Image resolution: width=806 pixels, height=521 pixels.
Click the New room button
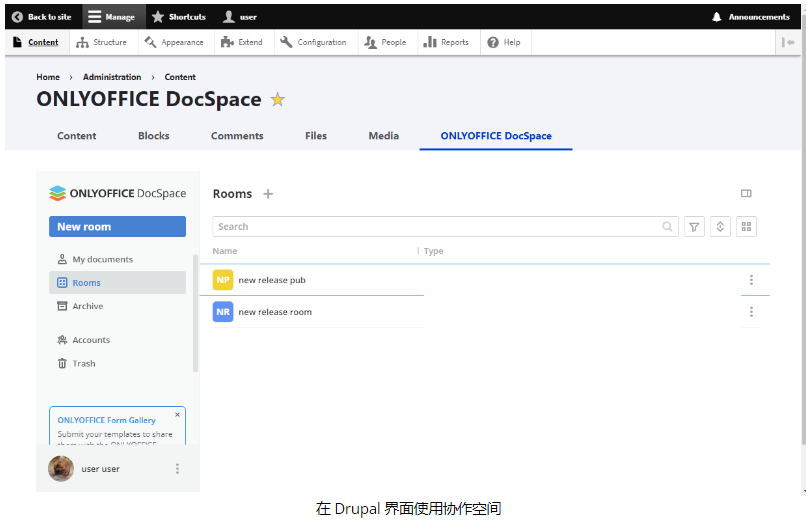coord(117,227)
